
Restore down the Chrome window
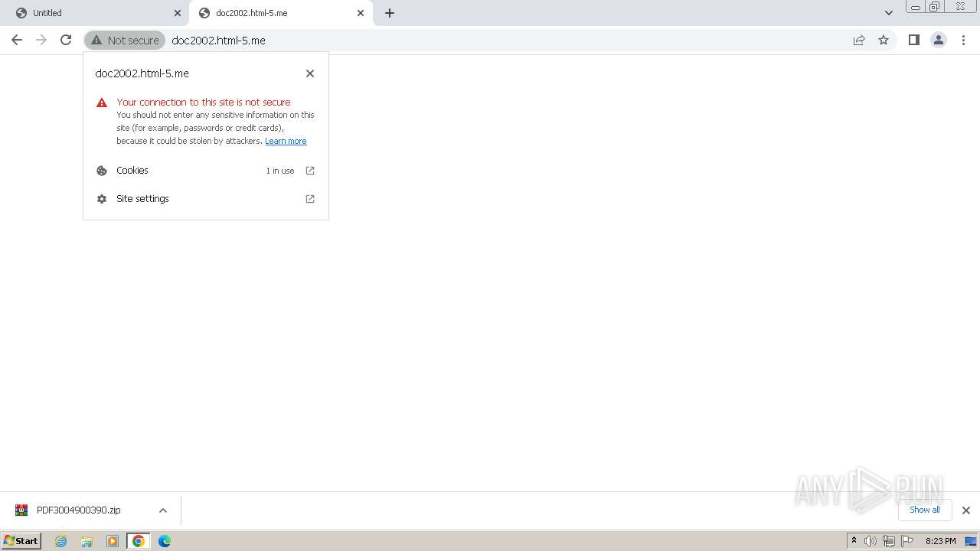click(x=935, y=7)
